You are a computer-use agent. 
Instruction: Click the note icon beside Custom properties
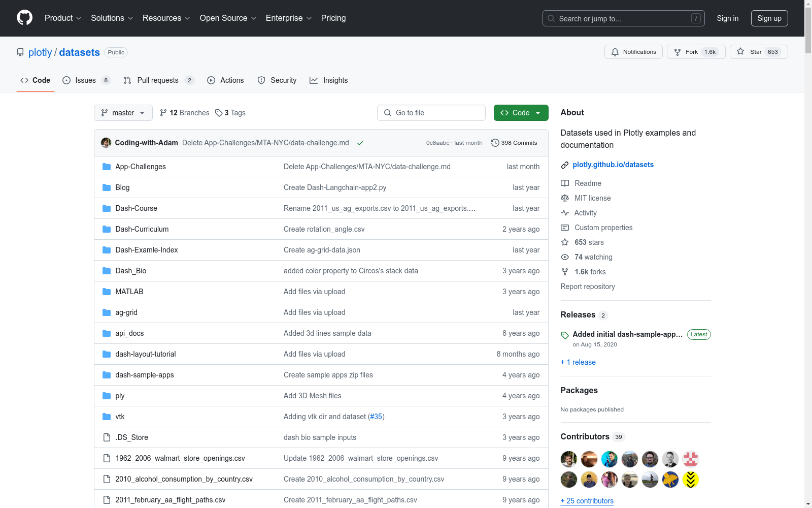point(565,228)
